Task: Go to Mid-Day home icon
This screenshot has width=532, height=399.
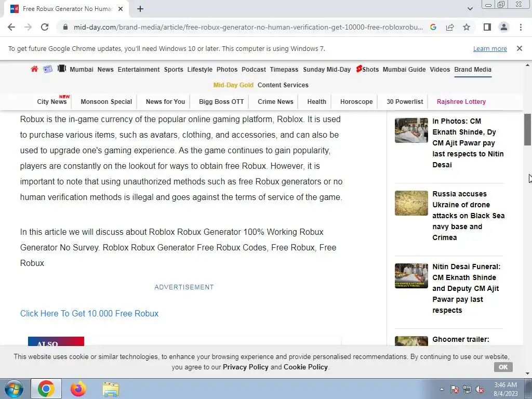Action: pos(34,69)
